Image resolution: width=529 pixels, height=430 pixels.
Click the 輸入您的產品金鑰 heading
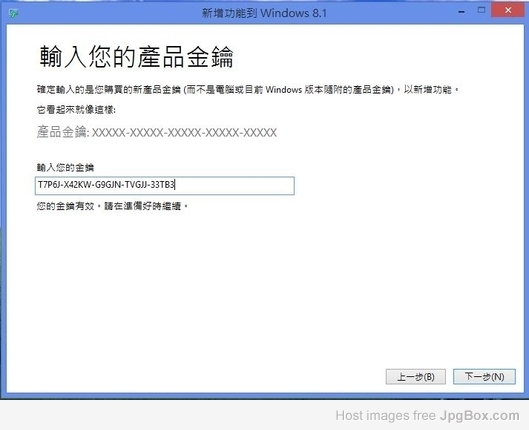(137, 57)
